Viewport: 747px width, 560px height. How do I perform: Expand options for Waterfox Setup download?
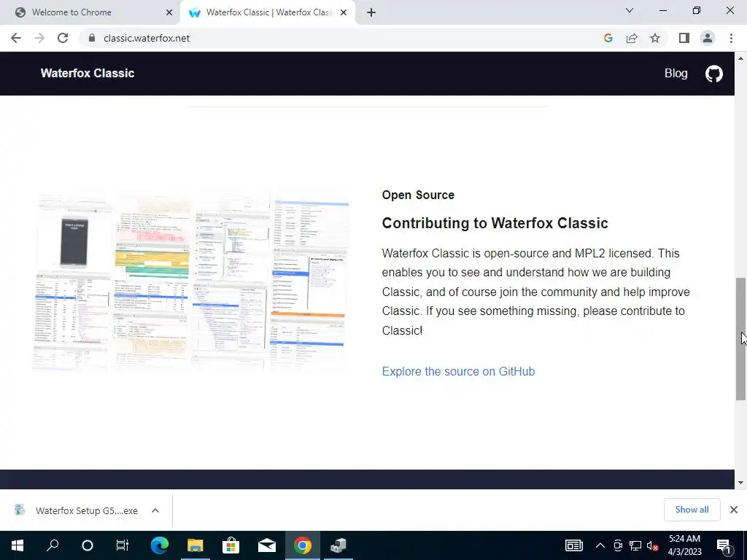[x=155, y=510]
